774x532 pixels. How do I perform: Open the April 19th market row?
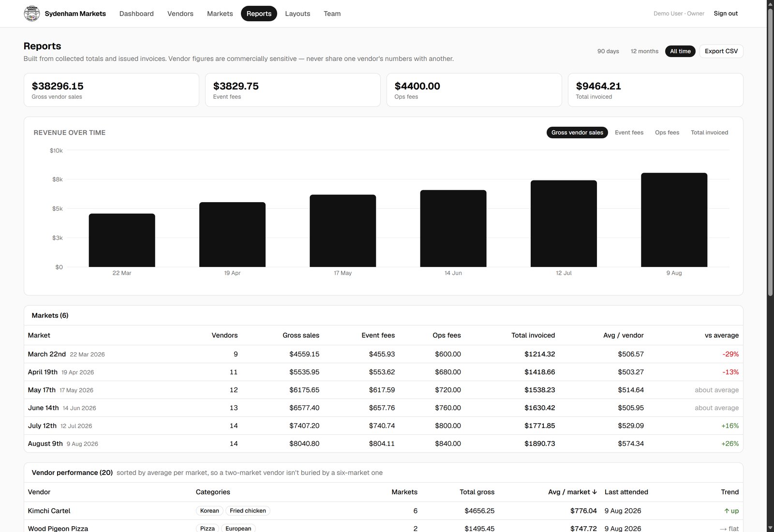tap(383, 372)
